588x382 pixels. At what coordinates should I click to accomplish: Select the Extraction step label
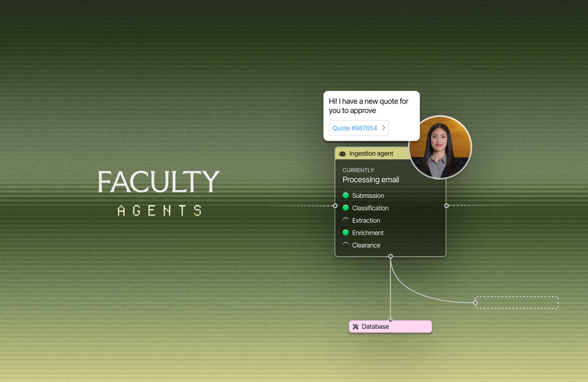[366, 220]
